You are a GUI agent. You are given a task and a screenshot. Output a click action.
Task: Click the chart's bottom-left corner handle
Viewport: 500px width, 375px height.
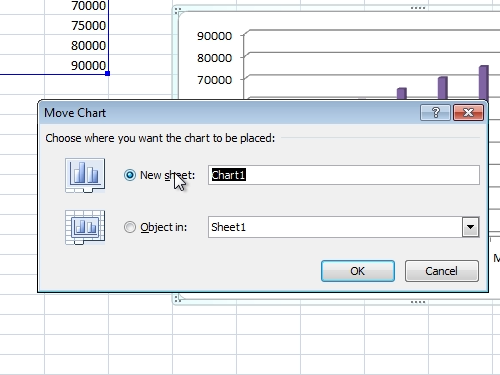pos(178,298)
